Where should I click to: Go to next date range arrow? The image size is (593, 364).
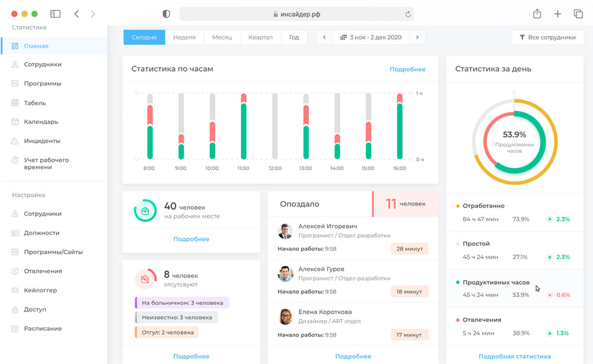pyautogui.click(x=417, y=37)
